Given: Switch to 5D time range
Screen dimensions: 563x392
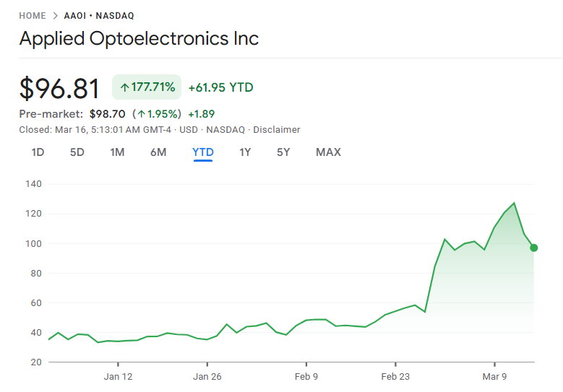Looking at the screenshot, I should [x=77, y=152].
